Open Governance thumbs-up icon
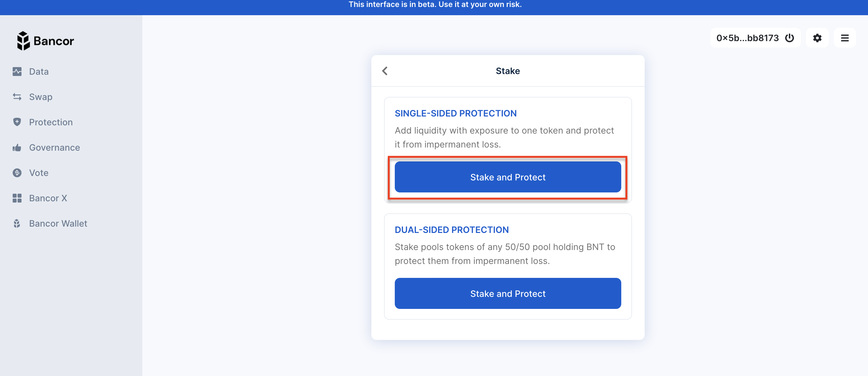 (17, 147)
